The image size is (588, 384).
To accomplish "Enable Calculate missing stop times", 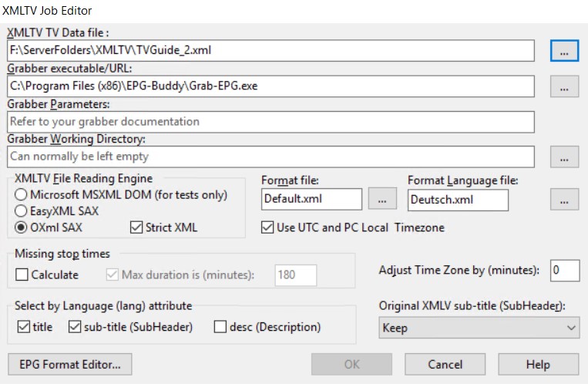I will pos(22,275).
